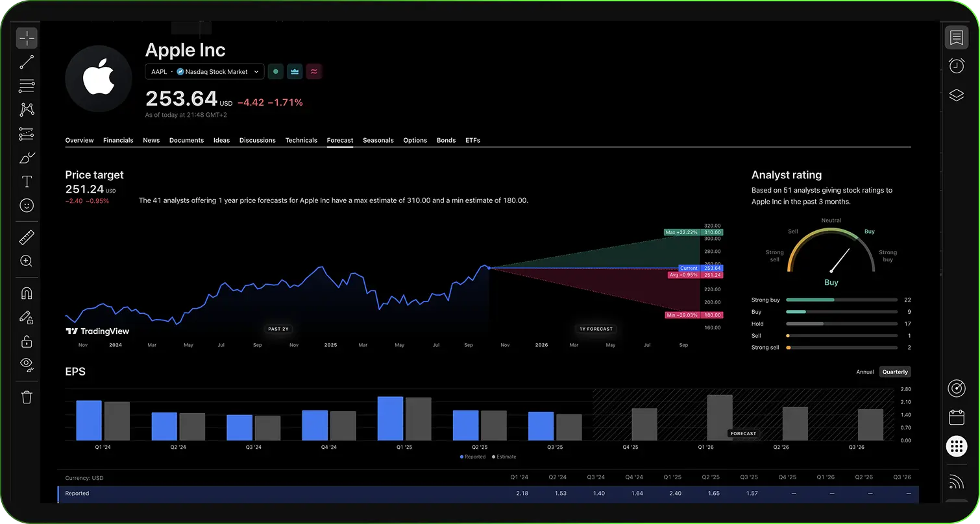Image resolution: width=980 pixels, height=524 pixels.
Task: Select the trend line drawing tool
Action: click(27, 62)
